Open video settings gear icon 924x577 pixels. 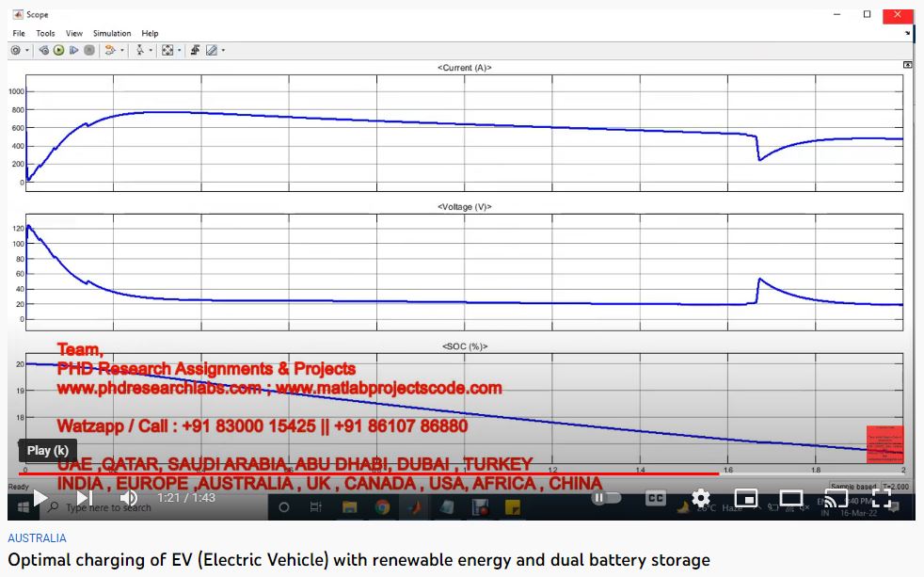pyautogui.click(x=701, y=498)
